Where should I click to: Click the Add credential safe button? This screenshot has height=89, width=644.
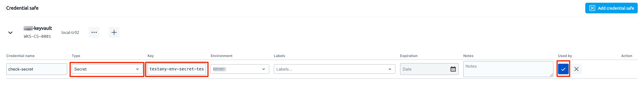coord(611,8)
